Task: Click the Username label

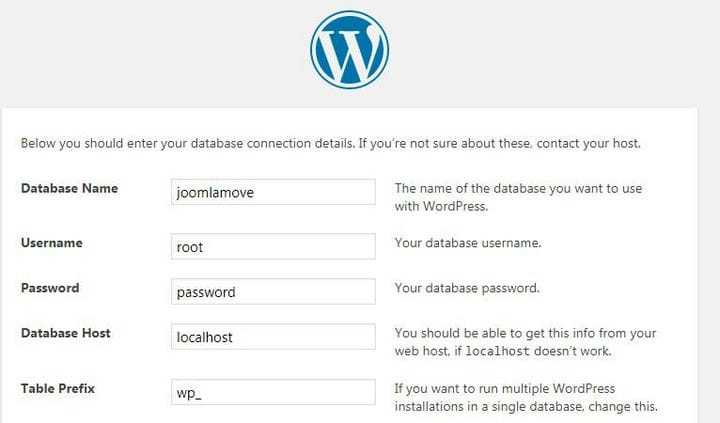Action: click(52, 243)
